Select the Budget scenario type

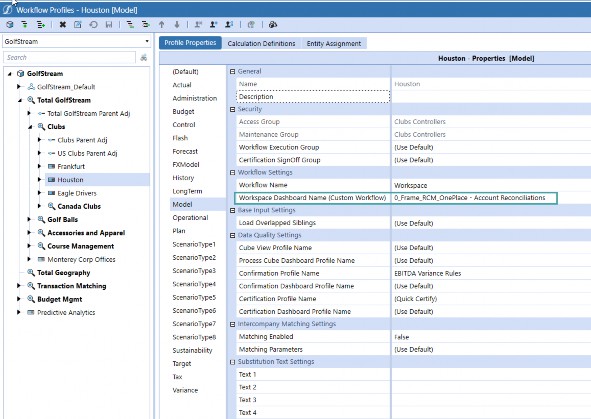point(183,112)
